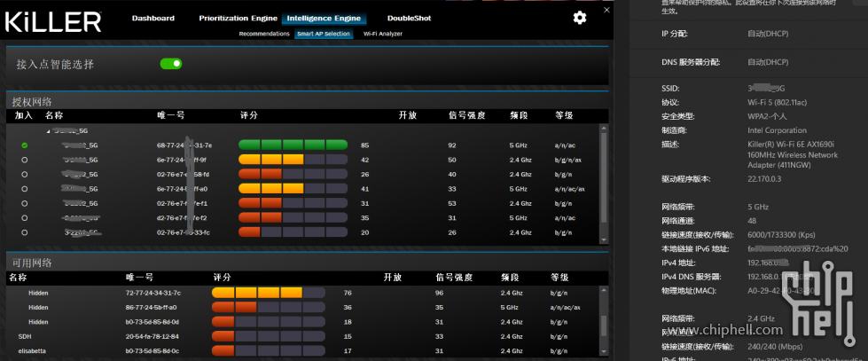
Task: Click Intel Corporation manufacturer value
Action: pyautogui.click(x=778, y=130)
